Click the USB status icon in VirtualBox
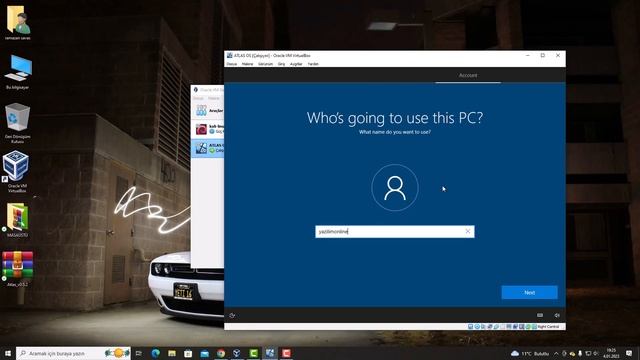 pos(496,327)
